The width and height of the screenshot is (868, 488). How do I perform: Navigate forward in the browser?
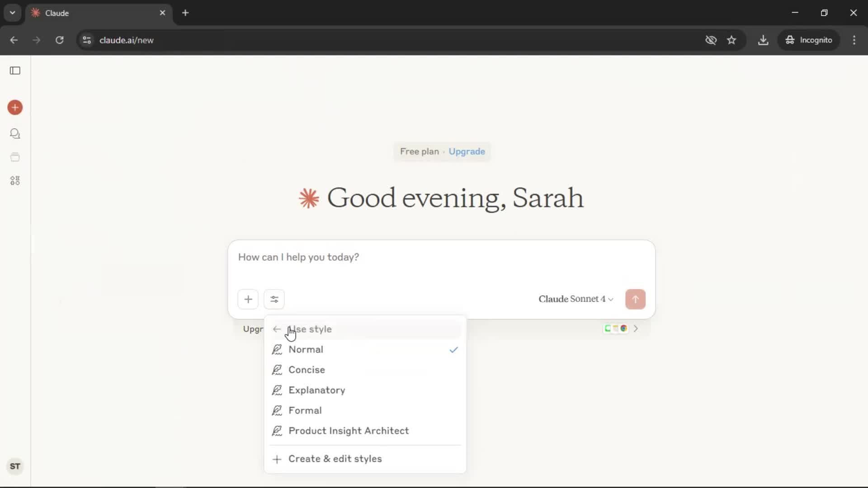coord(37,40)
